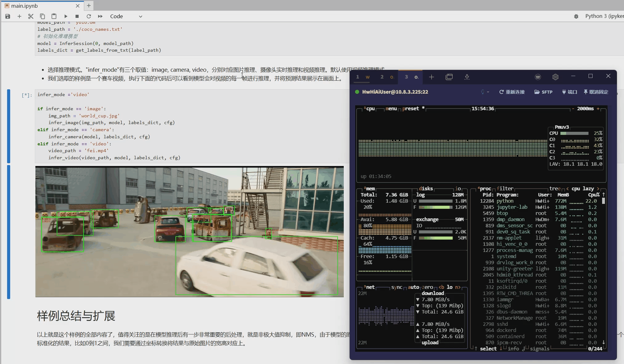Restart kernel and run all cells
This screenshot has height=364, width=624.
point(100,16)
